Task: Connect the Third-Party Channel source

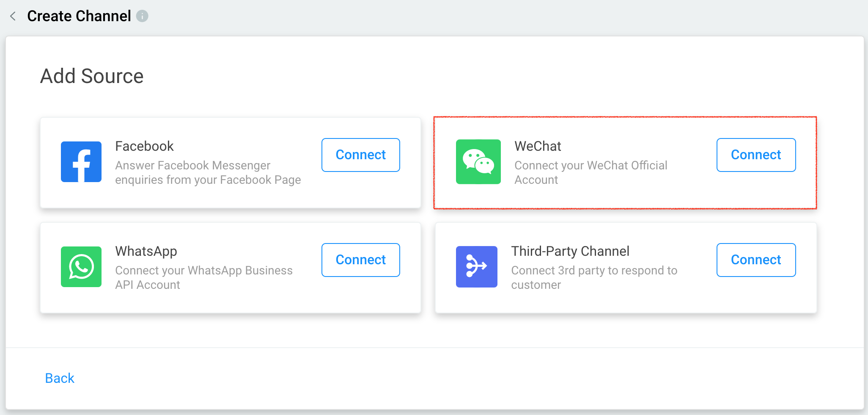Action: click(756, 260)
